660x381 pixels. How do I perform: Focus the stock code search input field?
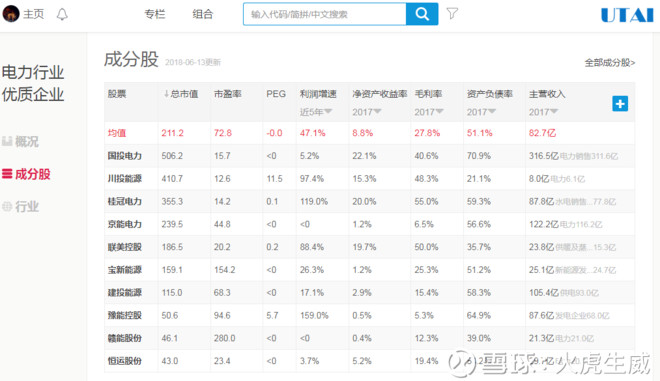pyautogui.click(x=325, y=14)
